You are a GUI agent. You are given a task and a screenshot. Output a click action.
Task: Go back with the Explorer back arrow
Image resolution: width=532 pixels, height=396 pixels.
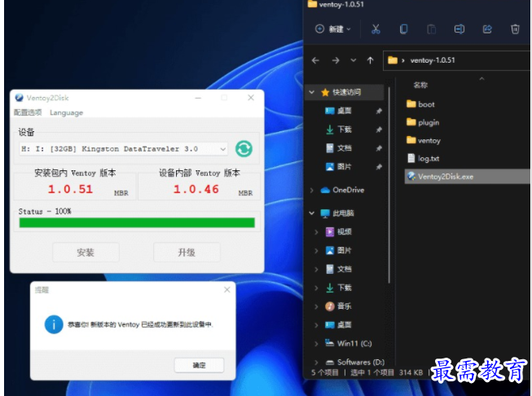coord(315,60)
